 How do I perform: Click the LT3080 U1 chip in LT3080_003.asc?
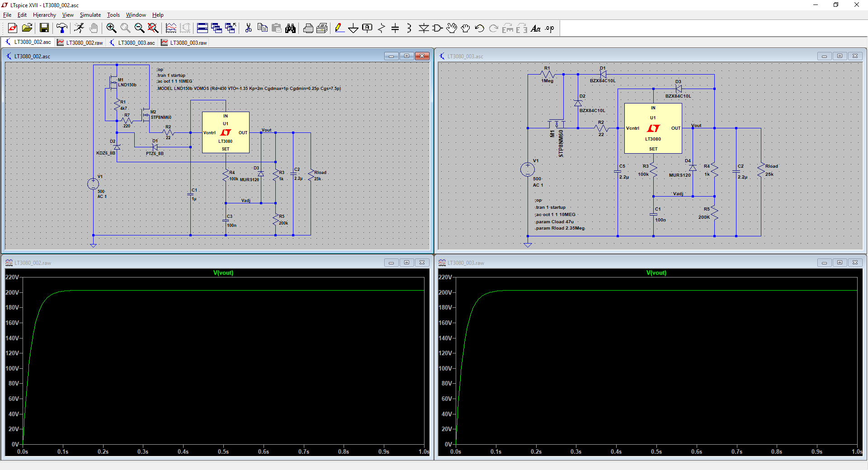pyautogui.click(x=653, y=128)
